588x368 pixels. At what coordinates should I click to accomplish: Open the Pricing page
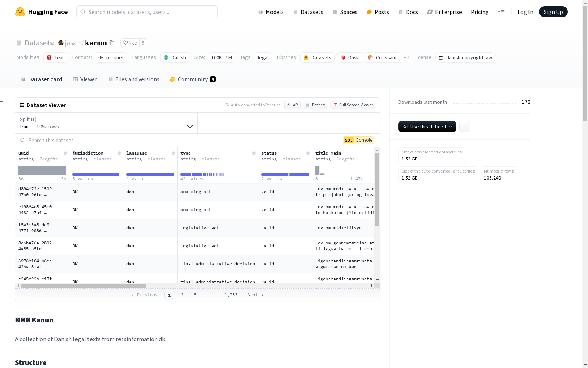(480, 12)
